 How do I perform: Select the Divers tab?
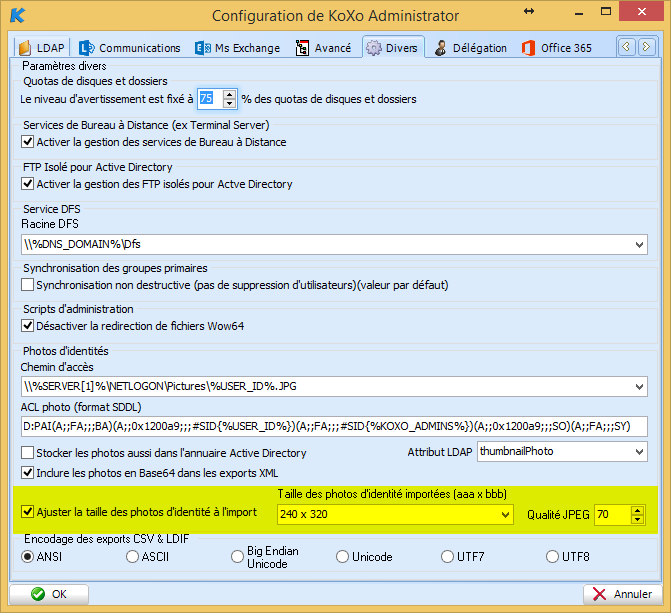pyautogui.click(x=393, y=48)
